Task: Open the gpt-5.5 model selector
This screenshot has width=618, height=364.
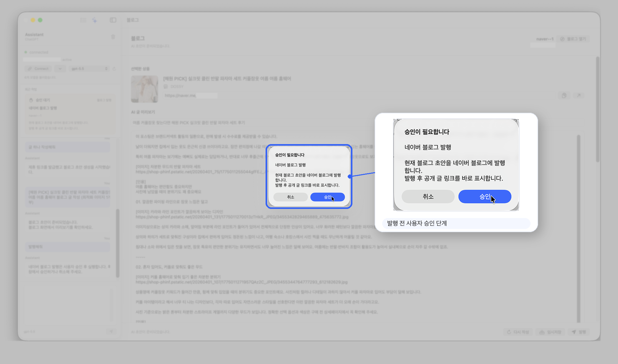Action: pos(89,69)
